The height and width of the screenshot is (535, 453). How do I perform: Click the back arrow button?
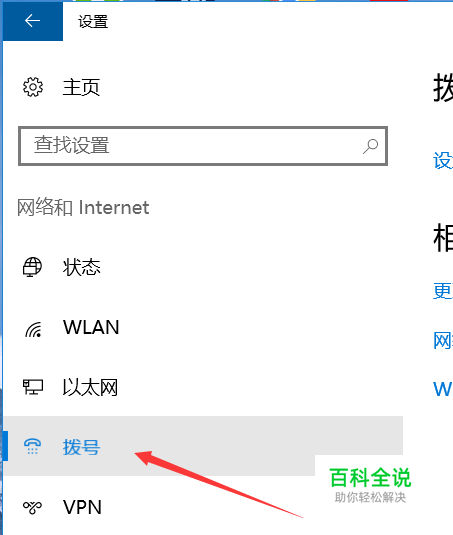point(33,21)
